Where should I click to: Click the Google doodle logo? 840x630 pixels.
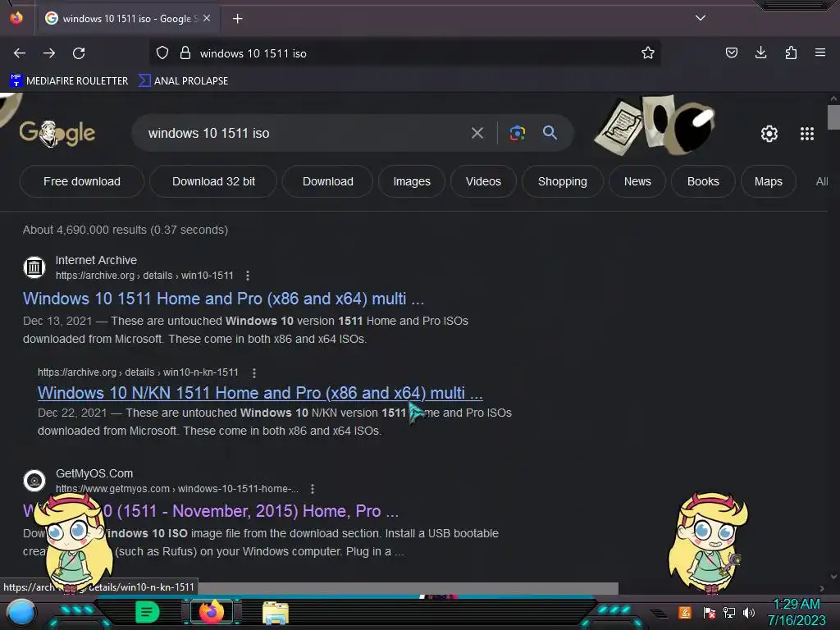click(57, 134)
